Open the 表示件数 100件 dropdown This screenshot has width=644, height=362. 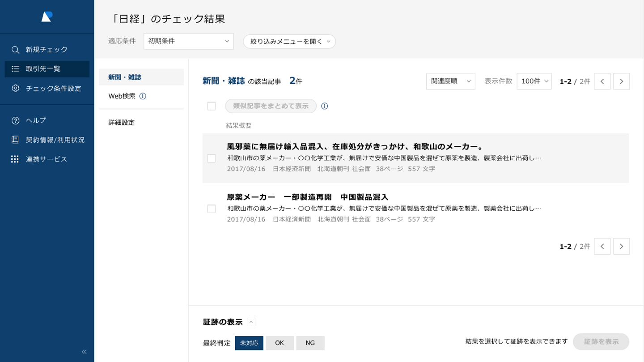(x=534, y=81)
